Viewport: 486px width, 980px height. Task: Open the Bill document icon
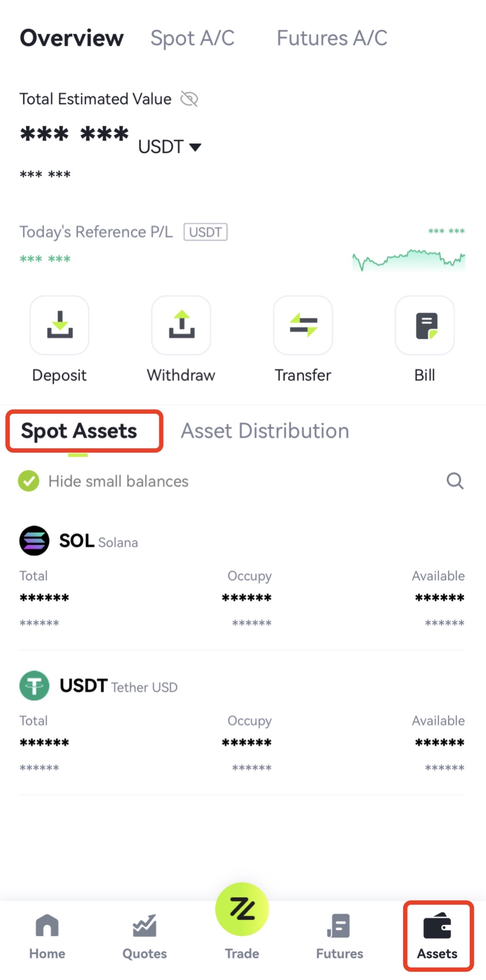(425, 325)
